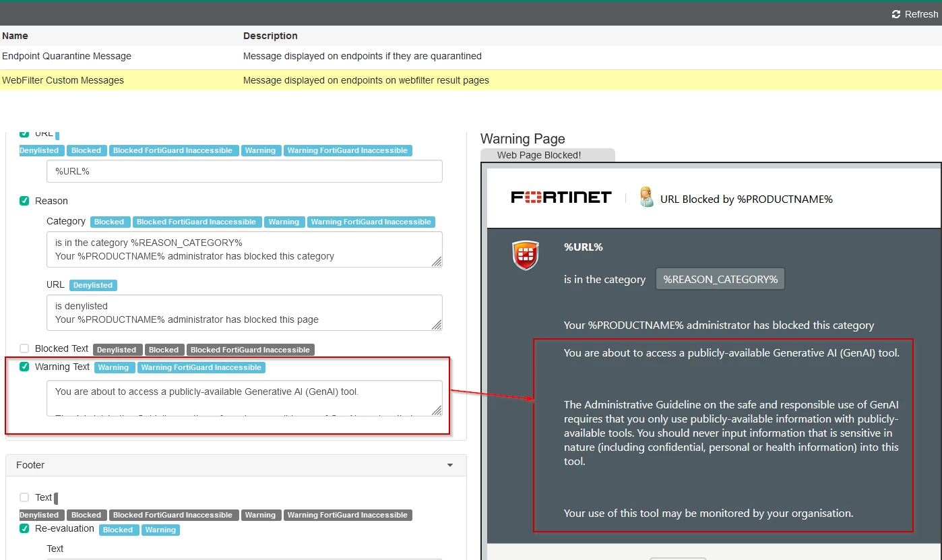The image size is (942, 560).
Task: Click Warning FortiGuard Inaccessible tag beside Warning Text
Action: coord(201,367)
